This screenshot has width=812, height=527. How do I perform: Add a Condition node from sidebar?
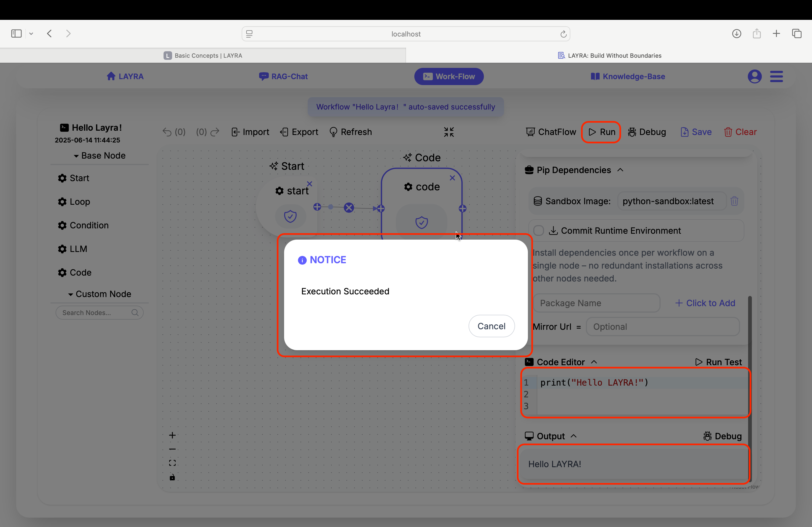(x=83, y=225)
